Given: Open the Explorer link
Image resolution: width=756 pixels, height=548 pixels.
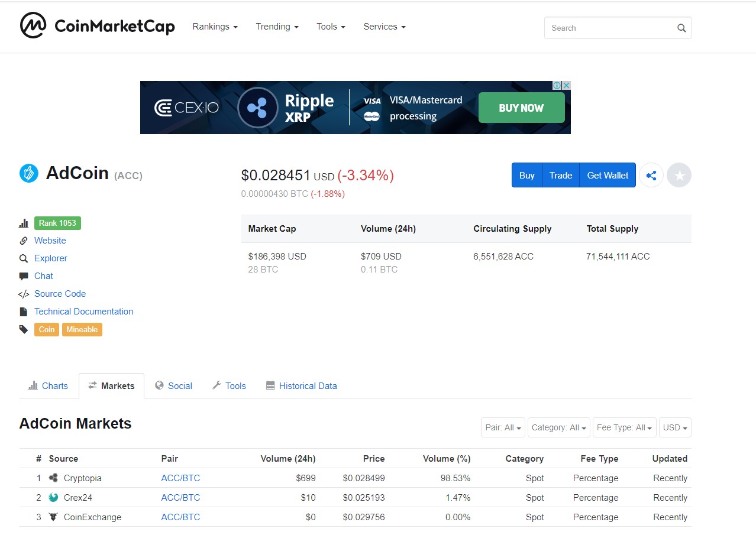Looking at the screenshot, I should 51,258.
